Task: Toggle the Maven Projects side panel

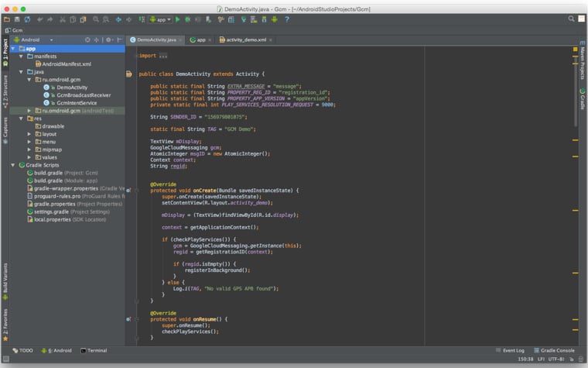Action: click(x=583, y=60)
